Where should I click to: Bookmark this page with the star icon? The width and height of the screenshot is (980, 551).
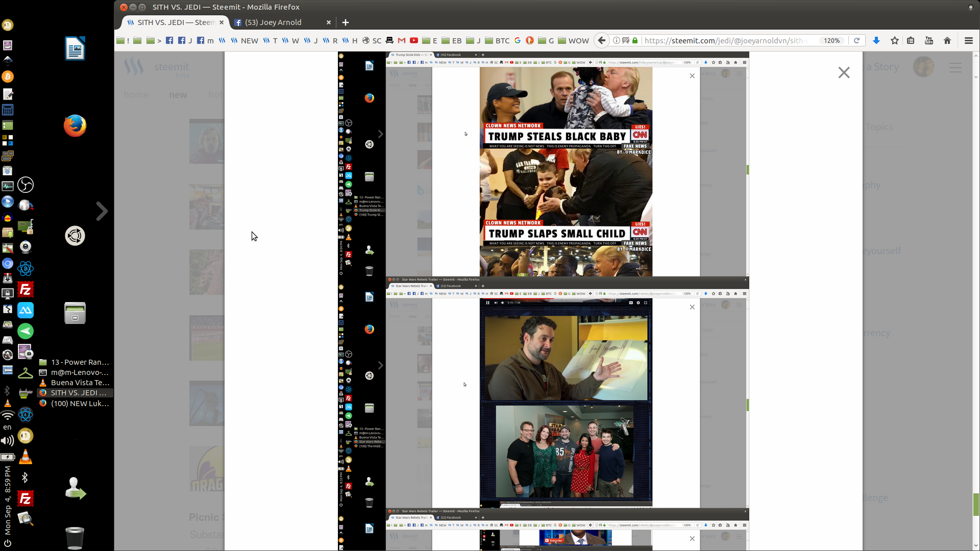tap(895, 40)
